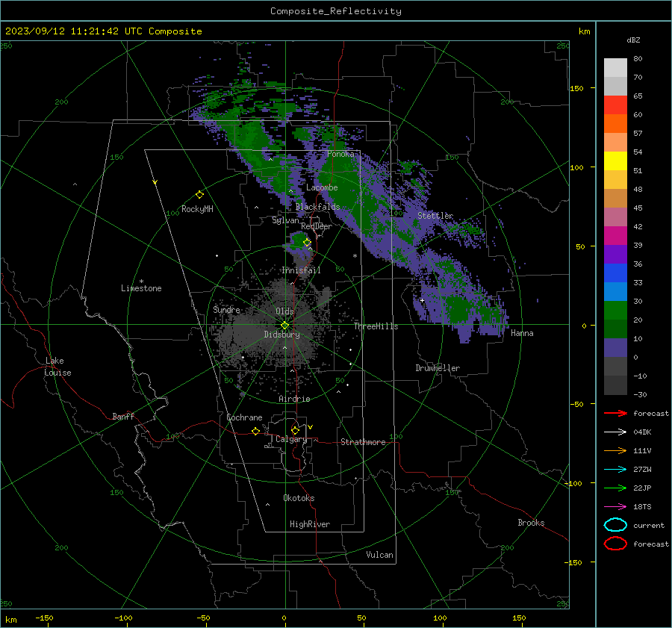Click the Sundre city label
This screenshot has height=628, width=672.
coord(226,309)
